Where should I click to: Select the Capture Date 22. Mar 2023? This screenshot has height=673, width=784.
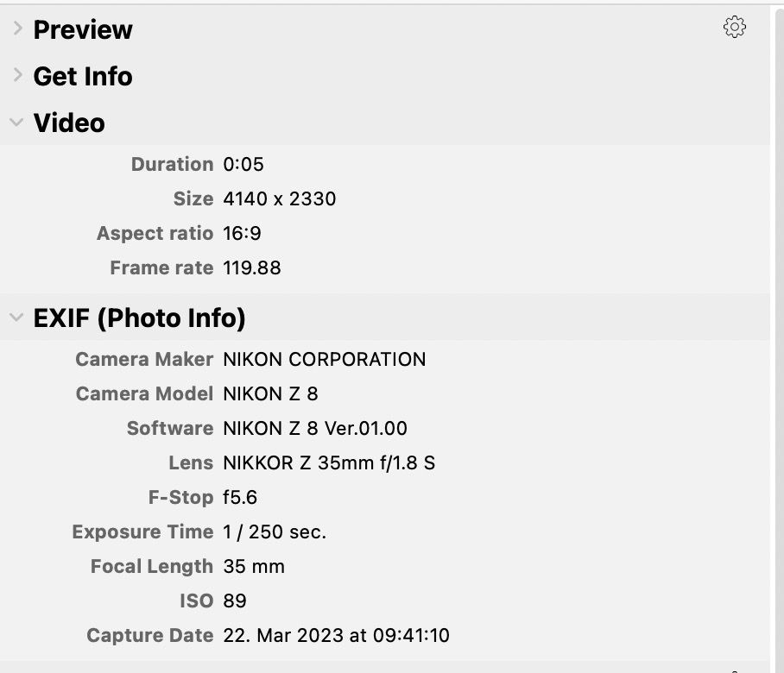336,635
